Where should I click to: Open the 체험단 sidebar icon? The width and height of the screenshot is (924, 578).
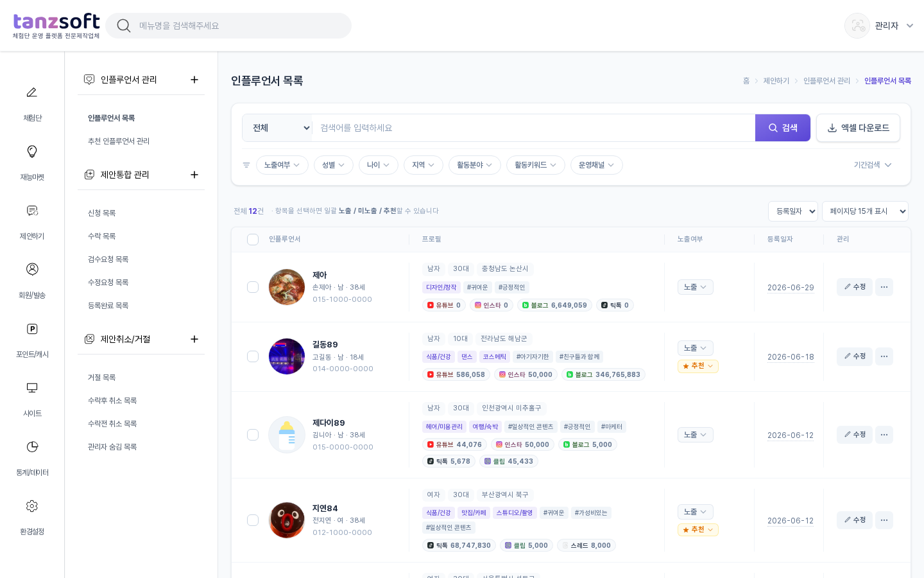click(x=32, y=92)
